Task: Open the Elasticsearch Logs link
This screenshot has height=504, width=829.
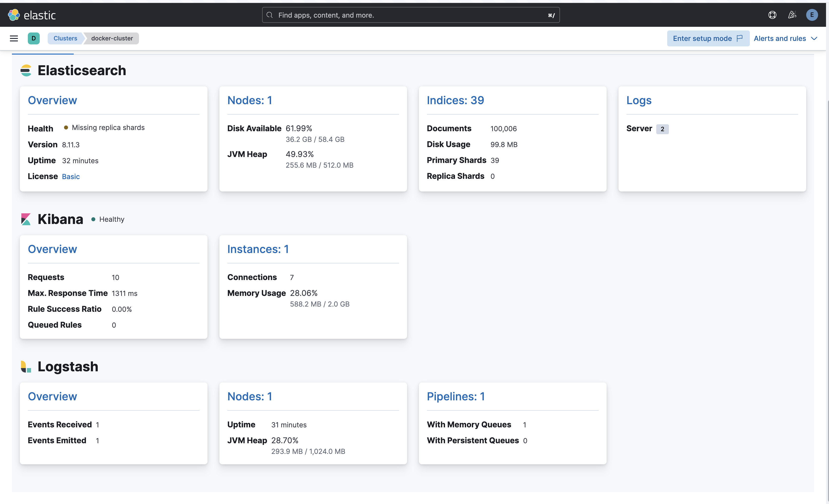Action: (639, 100)
